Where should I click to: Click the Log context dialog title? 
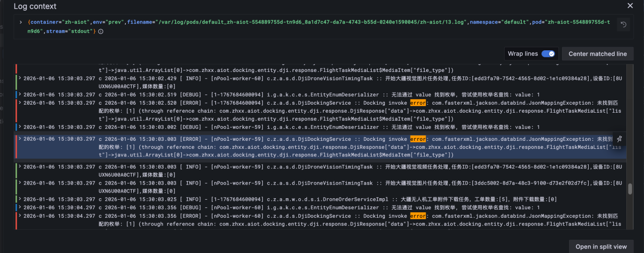35,7
